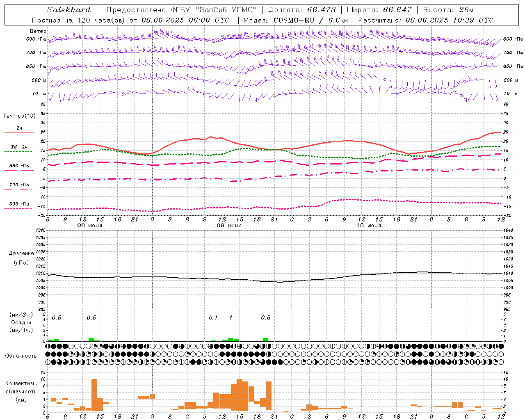This screenshot has height=420, width=525.
Task: Click the "Salekhard" station title
Action: [69, 10]
